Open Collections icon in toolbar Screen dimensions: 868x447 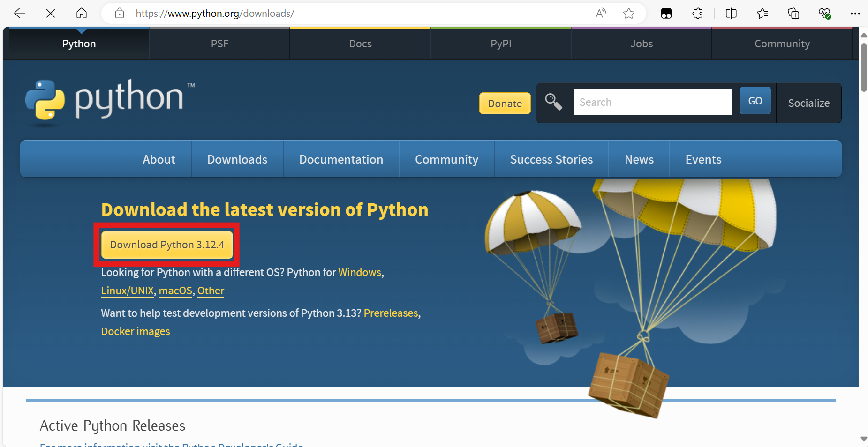pos(793,14)
